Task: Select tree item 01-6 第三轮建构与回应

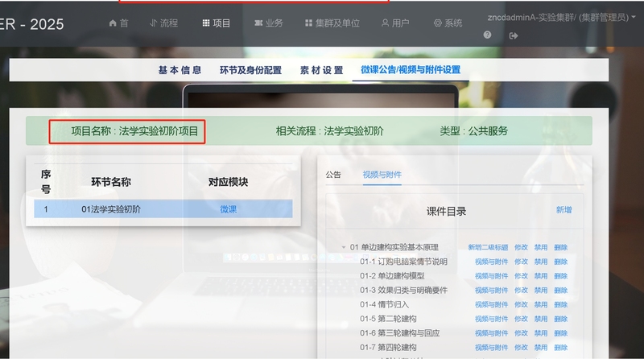Action: (x=399, y=333)
